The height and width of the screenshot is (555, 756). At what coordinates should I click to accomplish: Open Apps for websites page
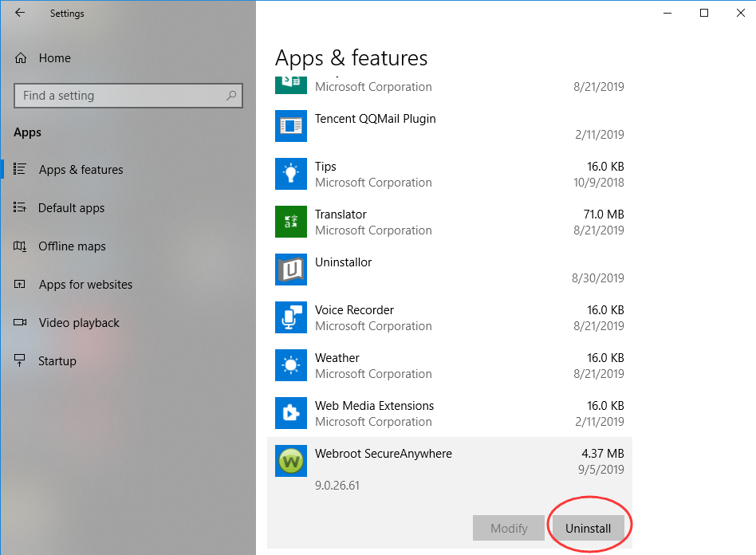pos(86,285)
